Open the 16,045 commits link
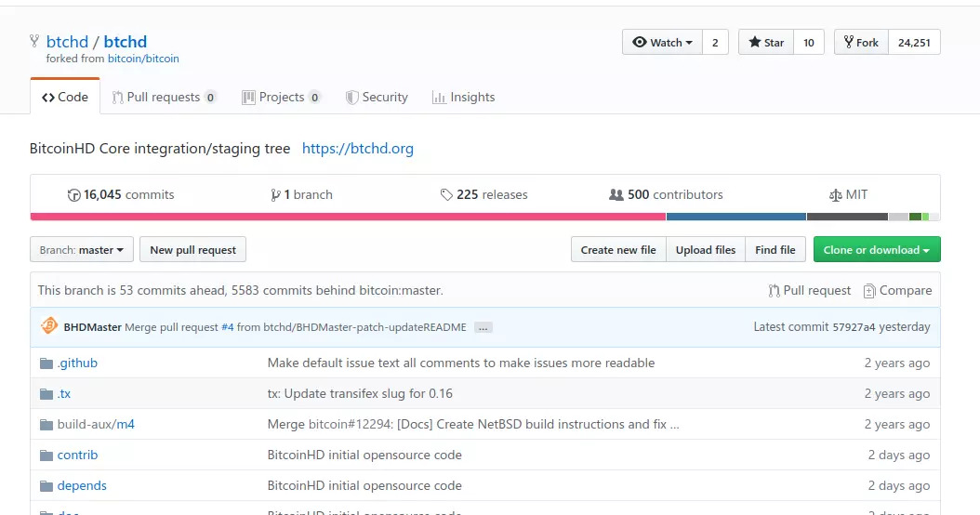980x515 pixels. click(121, 195)
